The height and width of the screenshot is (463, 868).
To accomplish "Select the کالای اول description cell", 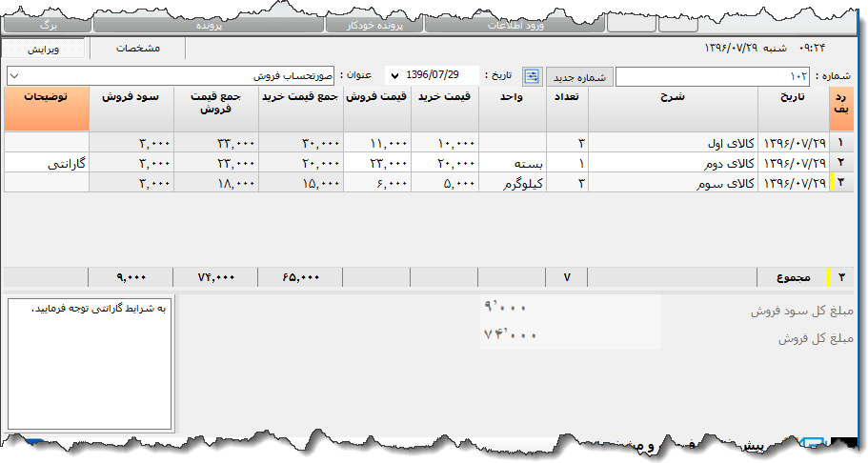I will click(x=673, y=143).
